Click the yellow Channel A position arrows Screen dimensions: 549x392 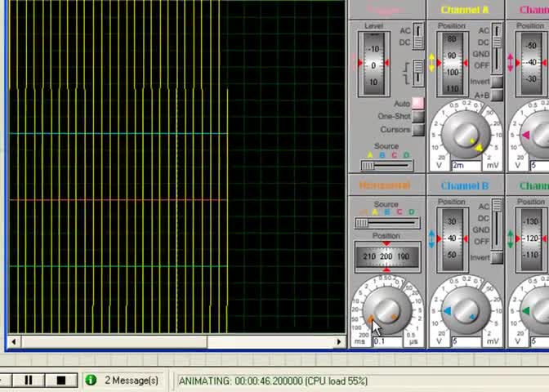[x=431, y=63]
